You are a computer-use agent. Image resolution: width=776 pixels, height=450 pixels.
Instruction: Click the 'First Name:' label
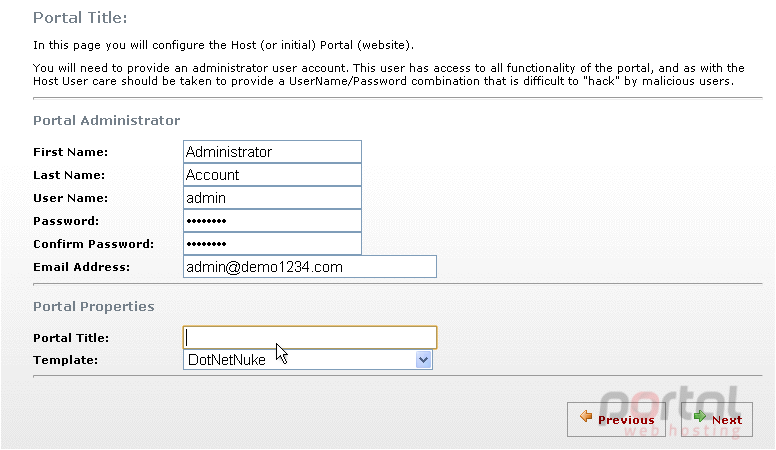(x=70, y=152)
